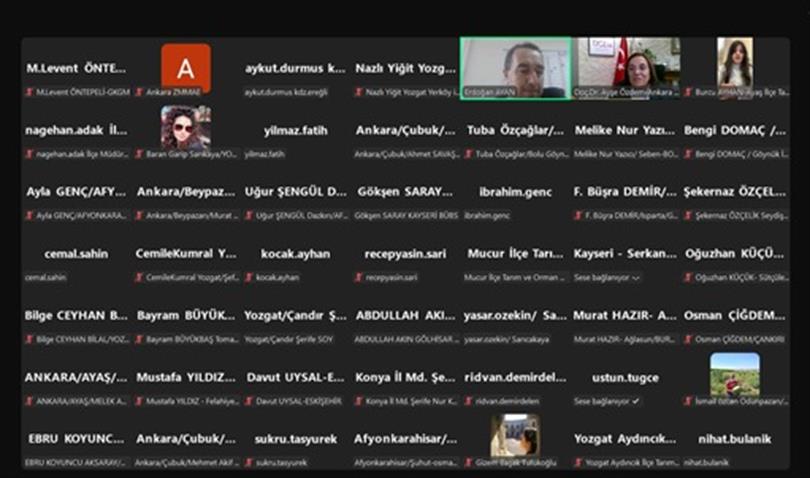Click the nihat.bulanik participant name label
Image resolution: width=810 pixels, height=478 pixels.
pos(735,439)
